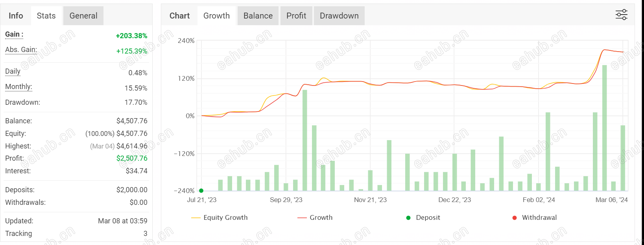Select the Growth chart tab
644x245 pixels.
tap(216, 16)
